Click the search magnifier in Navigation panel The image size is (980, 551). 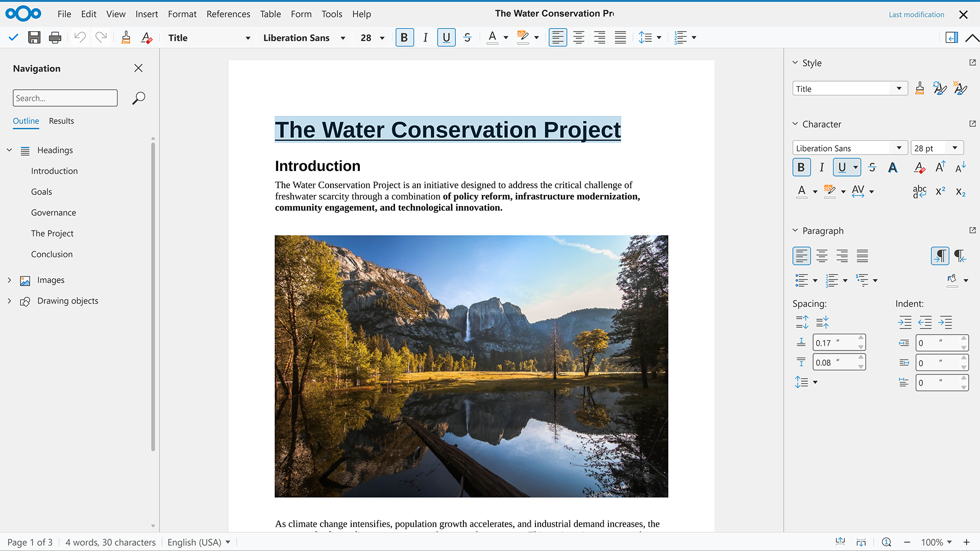pos(138,98)
